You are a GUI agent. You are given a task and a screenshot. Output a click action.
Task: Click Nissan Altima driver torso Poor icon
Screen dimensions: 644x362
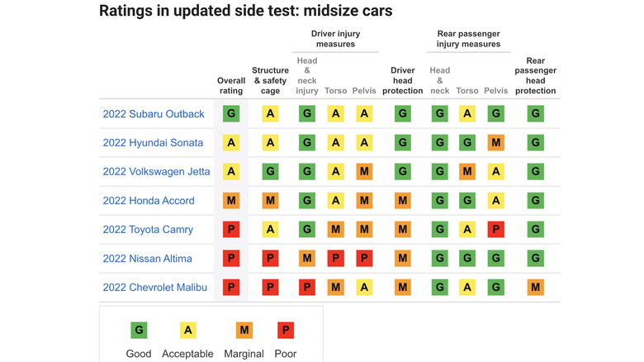pos(336,259)
